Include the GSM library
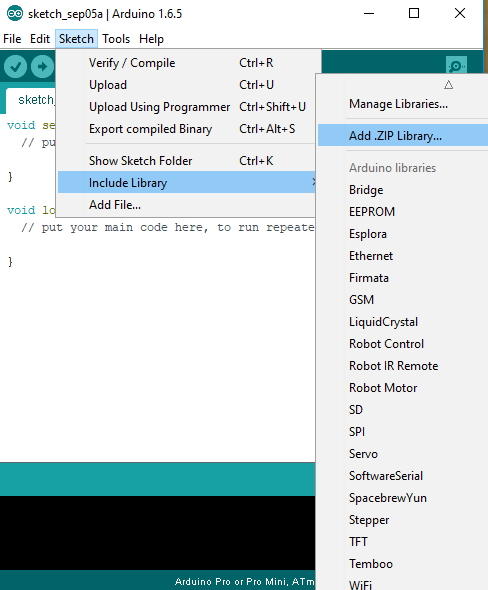Image resolution: width=488 pixels, height=590 pixels. [x=403, y=300]
